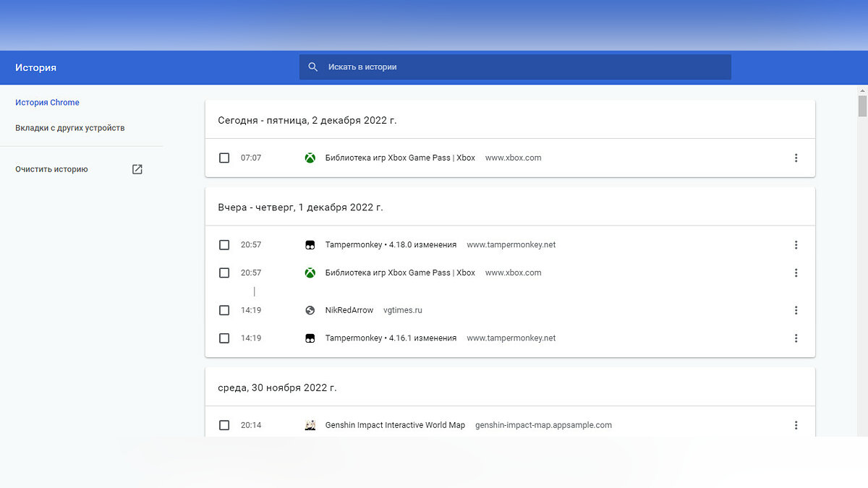Click Xbox favicon of yesterday's 20:57 entry

click(310, 273)
